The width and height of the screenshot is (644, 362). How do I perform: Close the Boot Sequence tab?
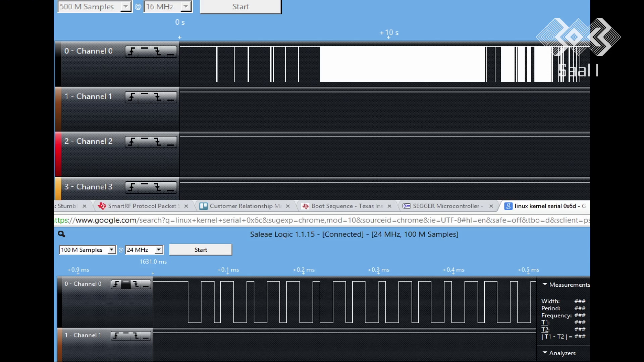(x=389, y=206)
